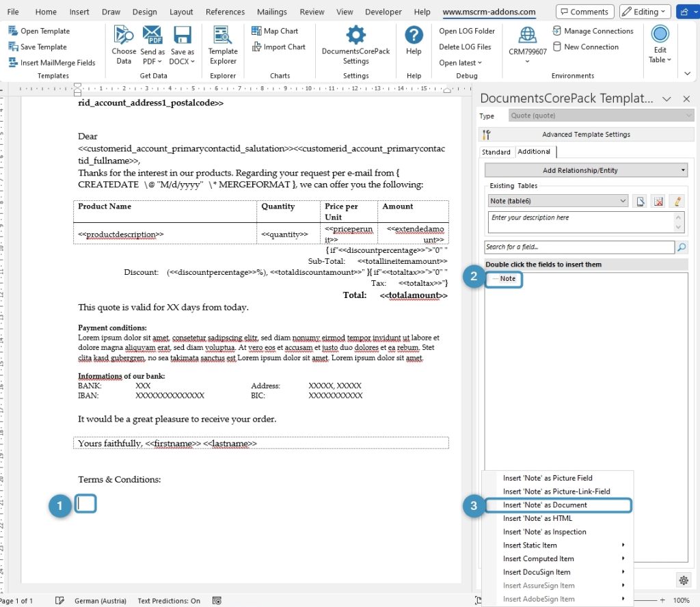Delete the Note table using the red X icon
This screenshot has height=607, width=700.
[658, 200]
